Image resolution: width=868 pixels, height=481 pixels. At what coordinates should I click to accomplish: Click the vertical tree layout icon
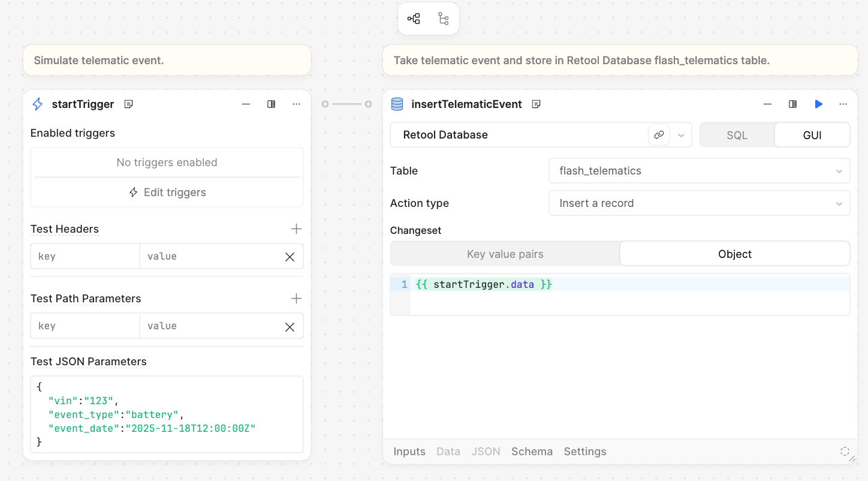(x=444, y=19)
